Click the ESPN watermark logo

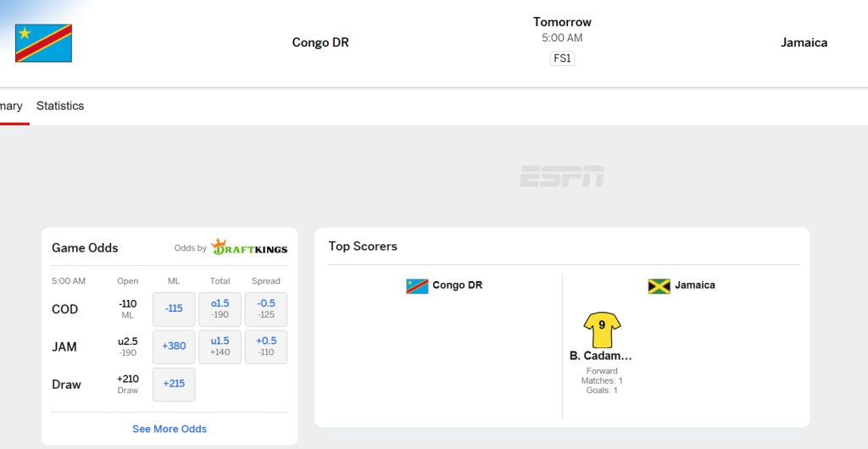pyautogui.click(x=562, y=176)
